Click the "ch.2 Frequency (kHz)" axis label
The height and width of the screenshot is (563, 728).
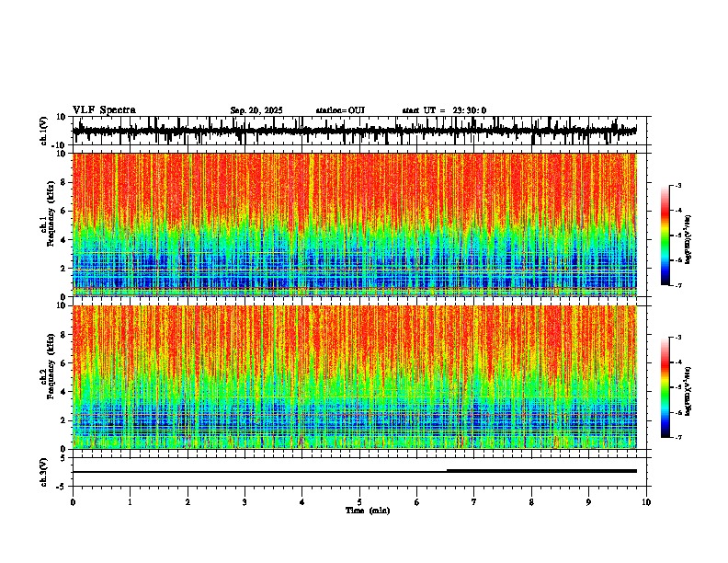pyautogui.click(x=48, y=366)
